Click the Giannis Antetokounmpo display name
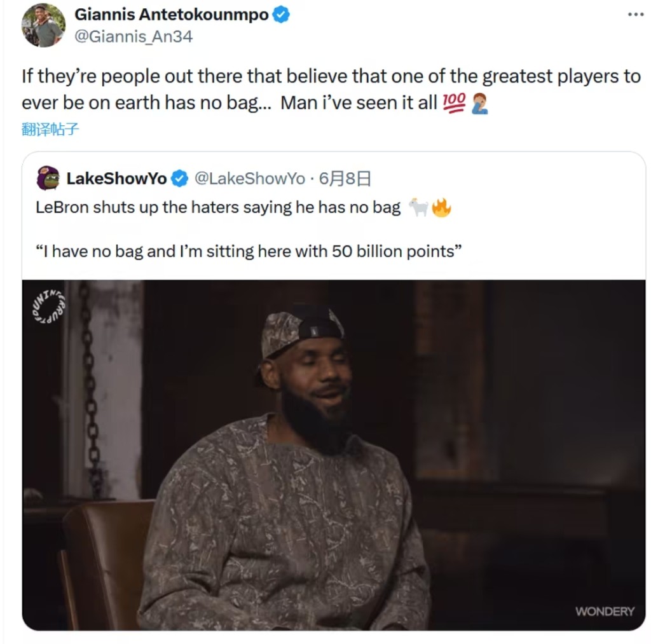 [x=172, y=15]
